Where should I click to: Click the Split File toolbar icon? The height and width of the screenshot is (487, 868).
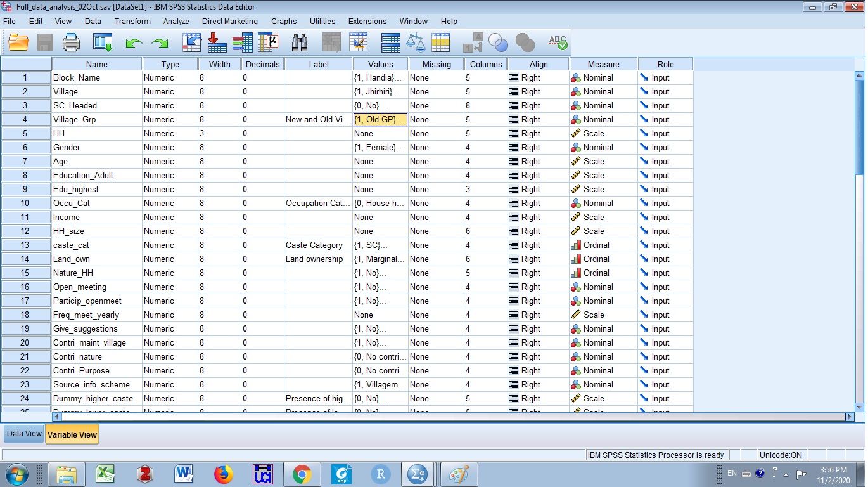pyautogui.click(x=390, y=43)
